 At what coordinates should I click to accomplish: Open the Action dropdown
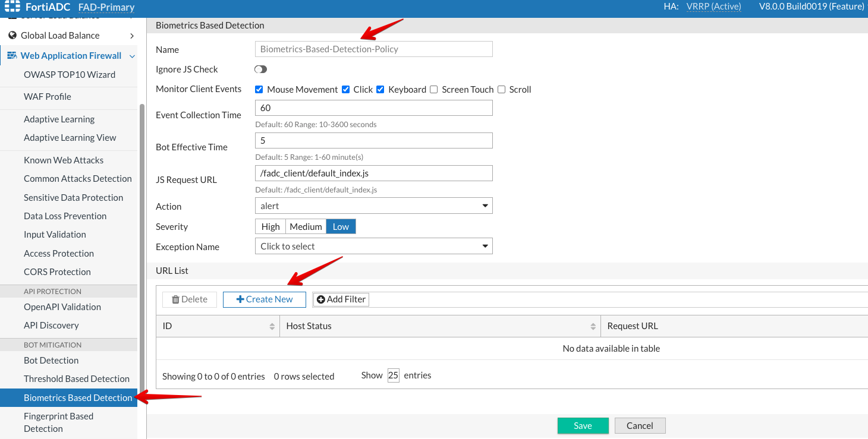click(373, 206)
